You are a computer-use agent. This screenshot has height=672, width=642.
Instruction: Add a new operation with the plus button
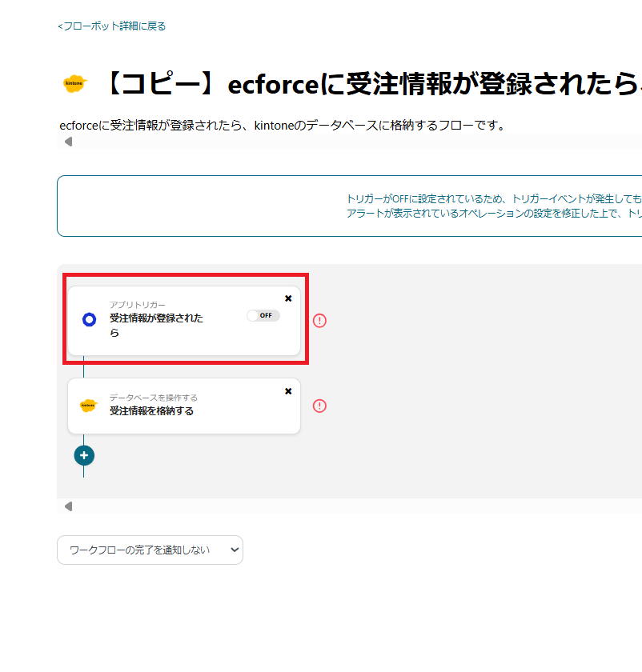(84, 455)
